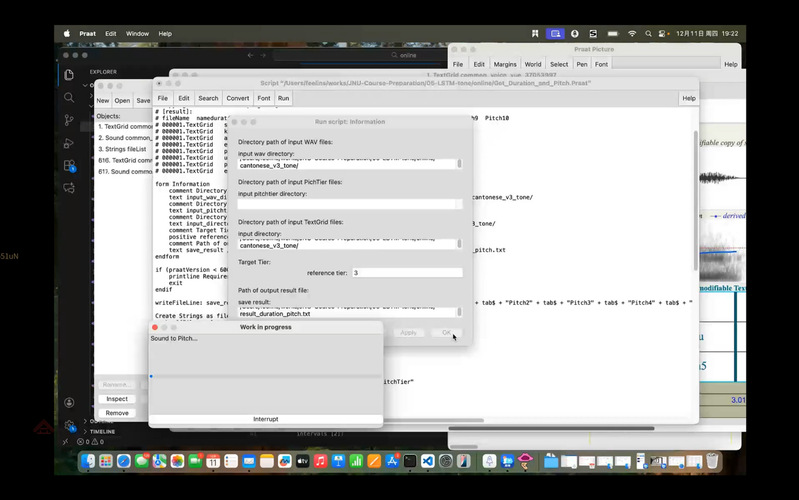Image resolution: width=799 pixels, height=500 pixels.
Task: Click the Accounts icon in VS Code
Action: point(69,402)
